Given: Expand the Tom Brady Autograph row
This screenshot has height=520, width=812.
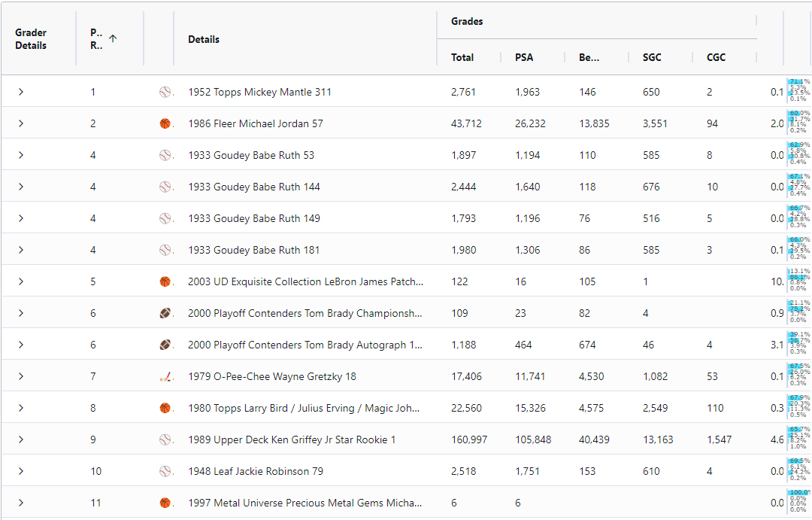Looking at the screenshot, I should [21, 345].
